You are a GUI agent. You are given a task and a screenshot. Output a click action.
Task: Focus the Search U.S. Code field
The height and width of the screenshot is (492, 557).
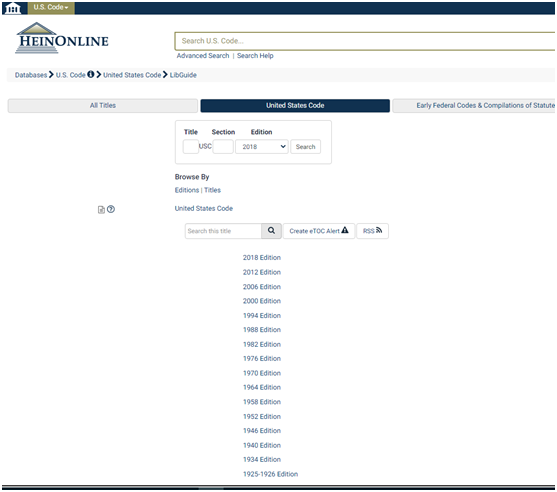[364, 41]
